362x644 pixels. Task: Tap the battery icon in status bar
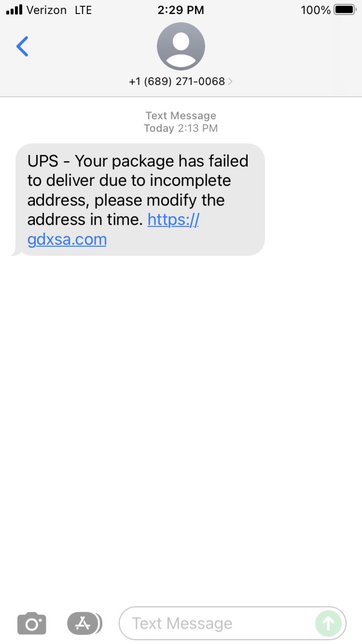pos(345,10)
